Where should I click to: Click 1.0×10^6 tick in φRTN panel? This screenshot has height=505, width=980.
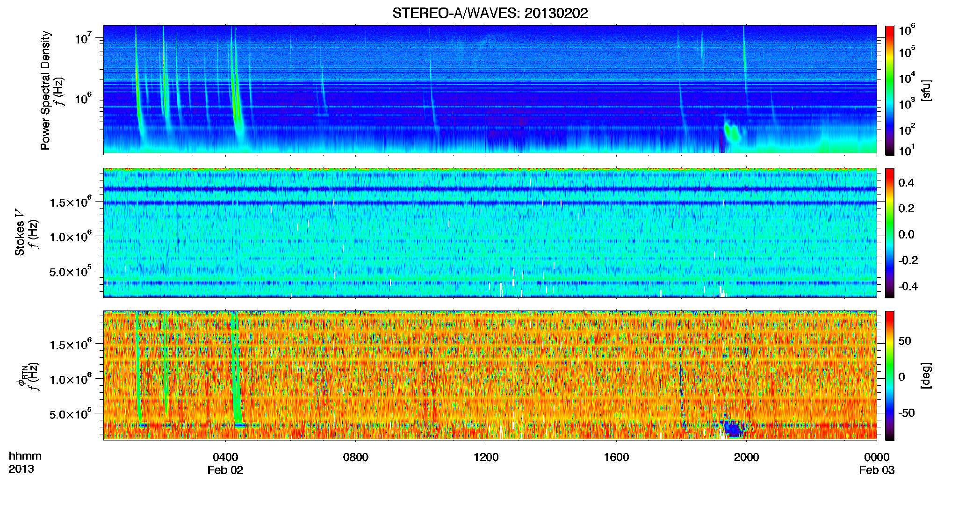pyautogui.click(x=70, y=379)
